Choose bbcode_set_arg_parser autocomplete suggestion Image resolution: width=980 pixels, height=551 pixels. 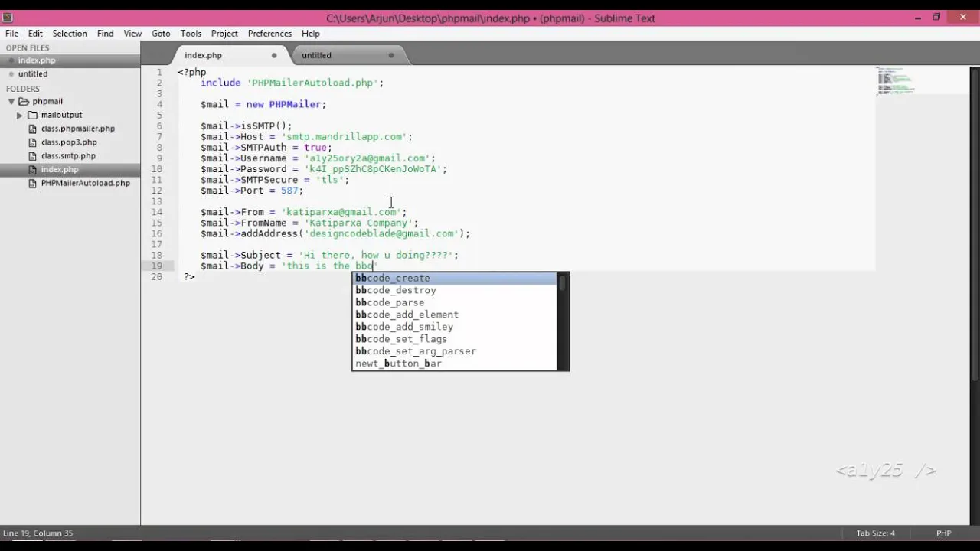tap(455, 352)
